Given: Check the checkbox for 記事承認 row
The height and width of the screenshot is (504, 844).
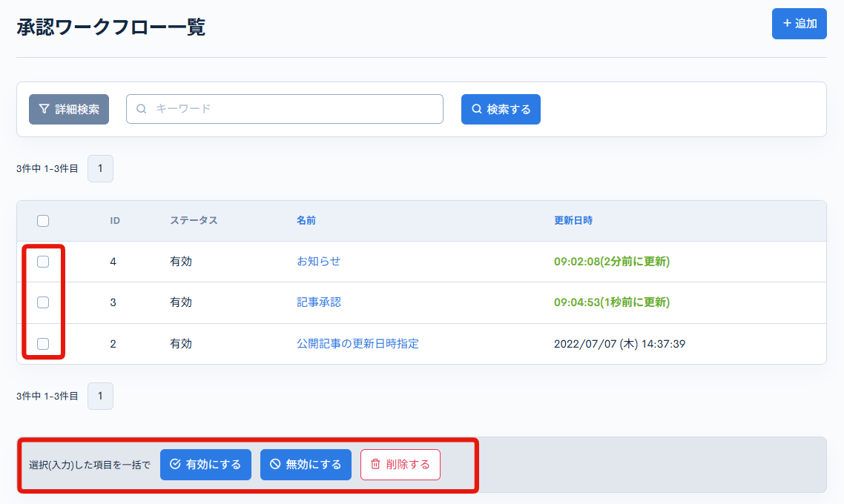Looking at the screenshot, I should click(x=43, y=302).
